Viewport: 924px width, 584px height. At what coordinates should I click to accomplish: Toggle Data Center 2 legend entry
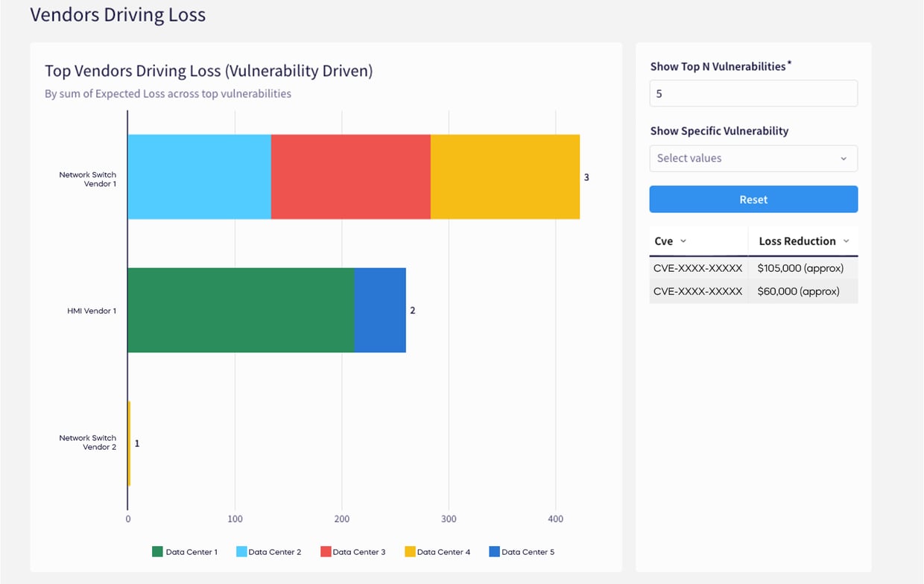(x=268, y=552)
